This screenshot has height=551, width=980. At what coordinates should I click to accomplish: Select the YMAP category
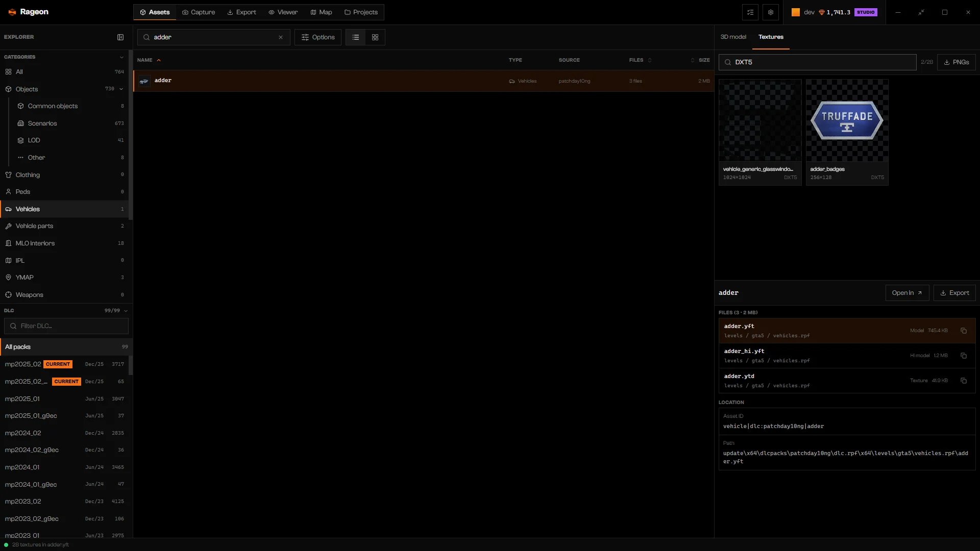[64, 278]
